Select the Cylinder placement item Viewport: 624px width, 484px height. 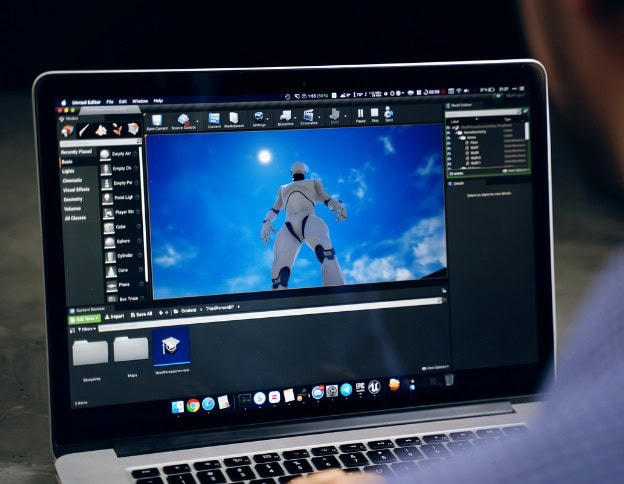[x=123, y=256]
